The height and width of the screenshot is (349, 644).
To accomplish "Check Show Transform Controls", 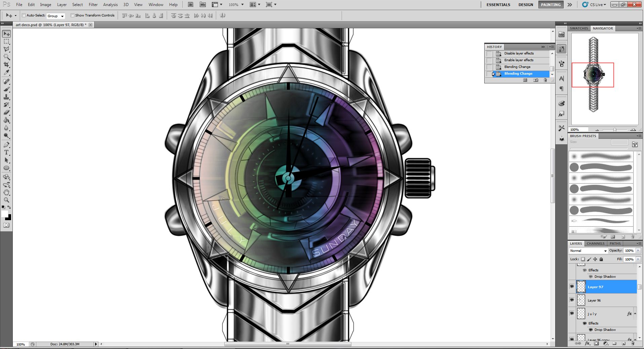I will tap(72, 15).
